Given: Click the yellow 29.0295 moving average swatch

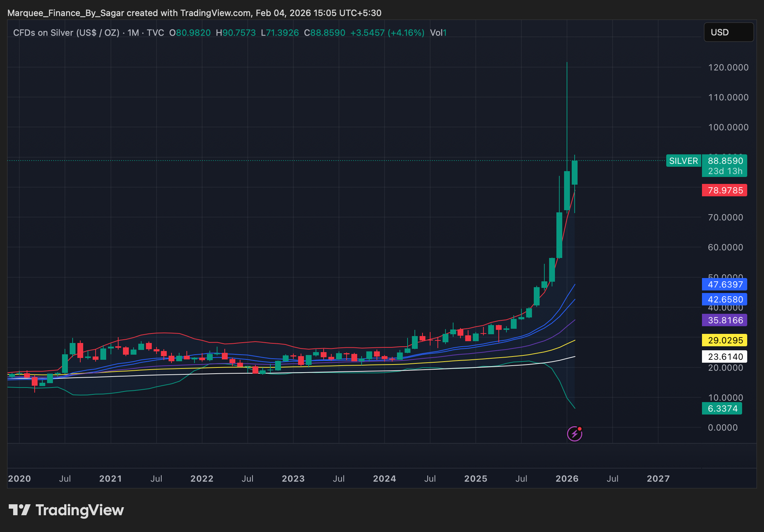Looking at the screenshot, I should click(724, 340).
